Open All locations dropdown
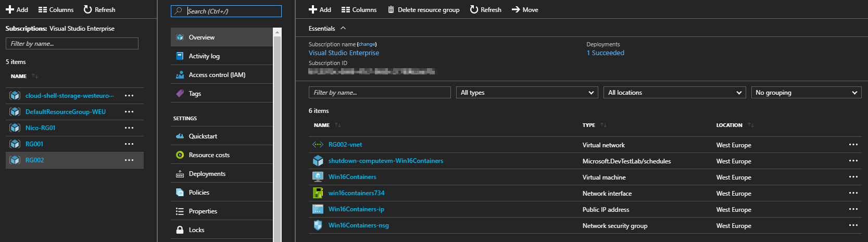This screenshot has height=242, width=868. click(x=674, y=93)
